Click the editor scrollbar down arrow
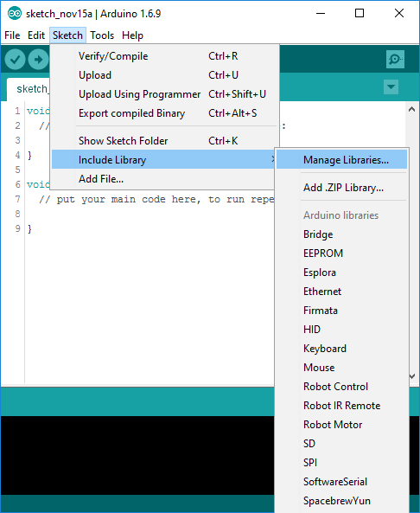420x513 pixels. pos(412,376)
